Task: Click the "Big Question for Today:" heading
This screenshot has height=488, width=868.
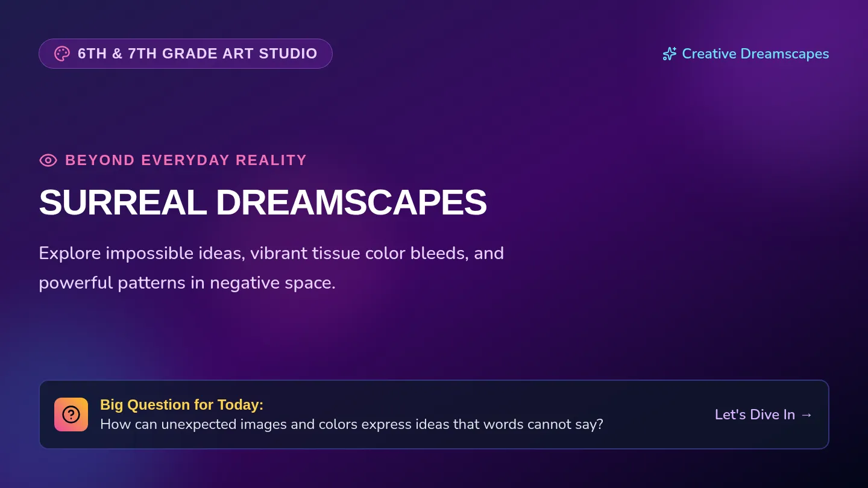Action: [181, 405]
